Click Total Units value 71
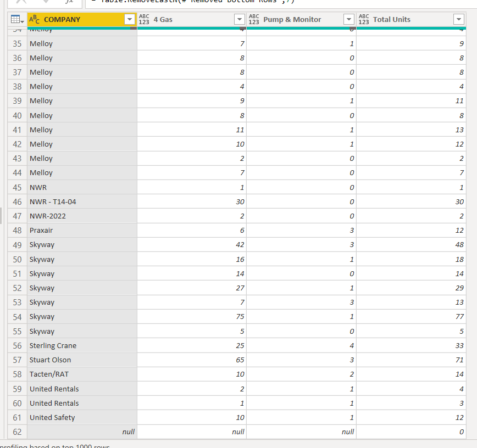This screenshot has width=477, height=448. coord(411,360)
